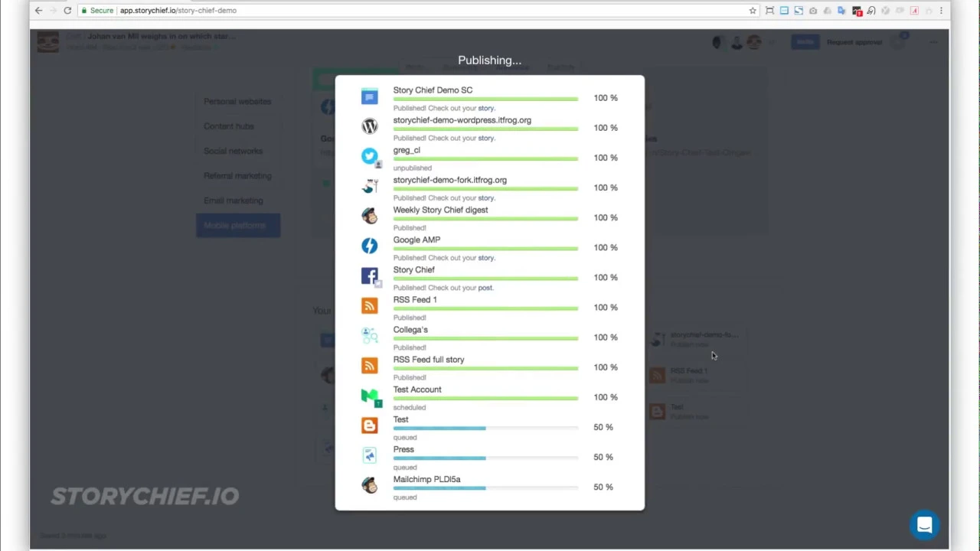Click the camera extension icon in toolbar
This screenshot has height=551, width=980.
(813, 11)
